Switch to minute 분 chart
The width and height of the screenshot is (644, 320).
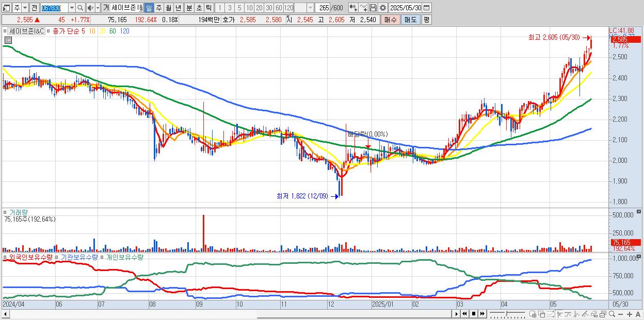[189, 8]
